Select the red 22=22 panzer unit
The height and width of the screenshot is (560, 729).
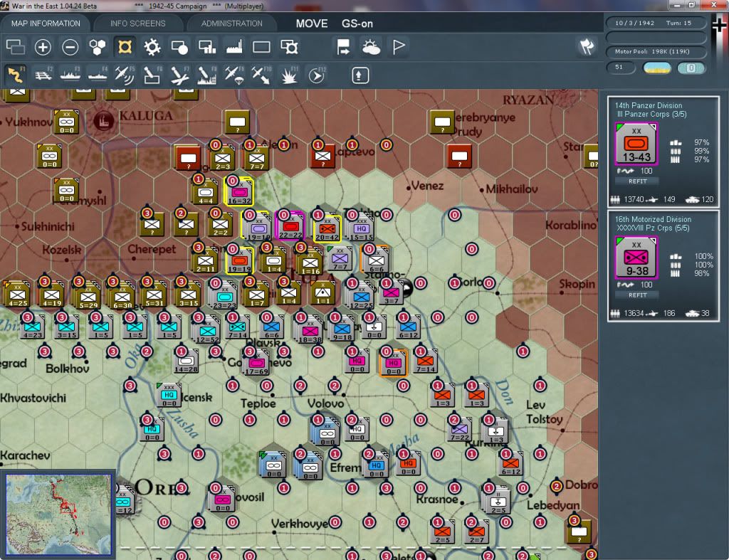[x=290, y=226]
